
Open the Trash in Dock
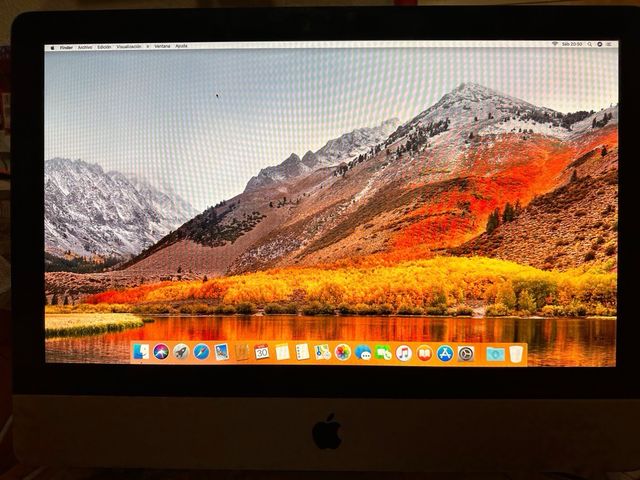(x=516, y=354)
